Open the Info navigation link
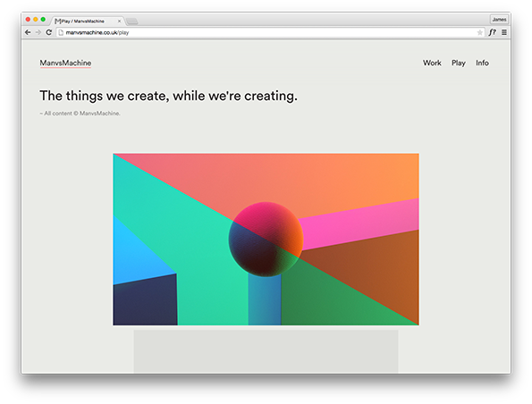 click(482, 63)
